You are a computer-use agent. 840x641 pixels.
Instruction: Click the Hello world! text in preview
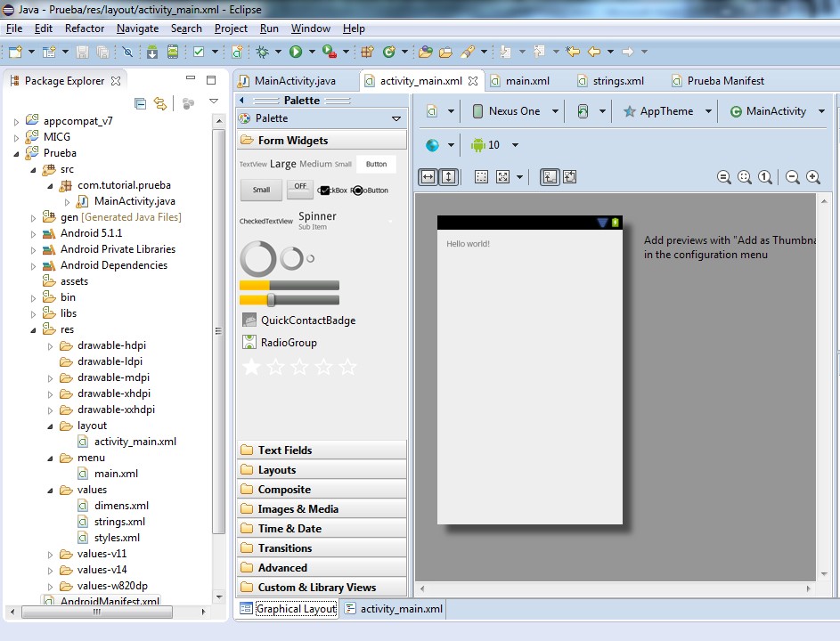(x=469, y=244)
